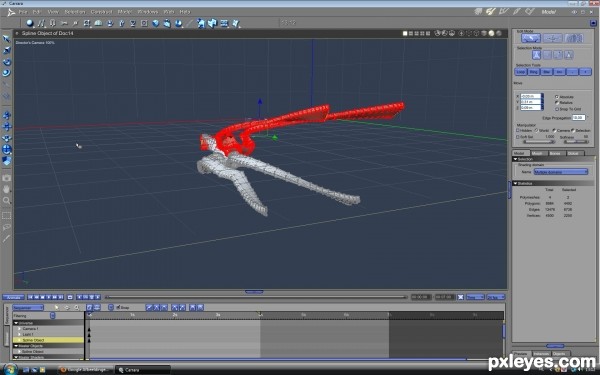
Task: Click the sequencer arrow pointer icon
Action: click(57, 307)
